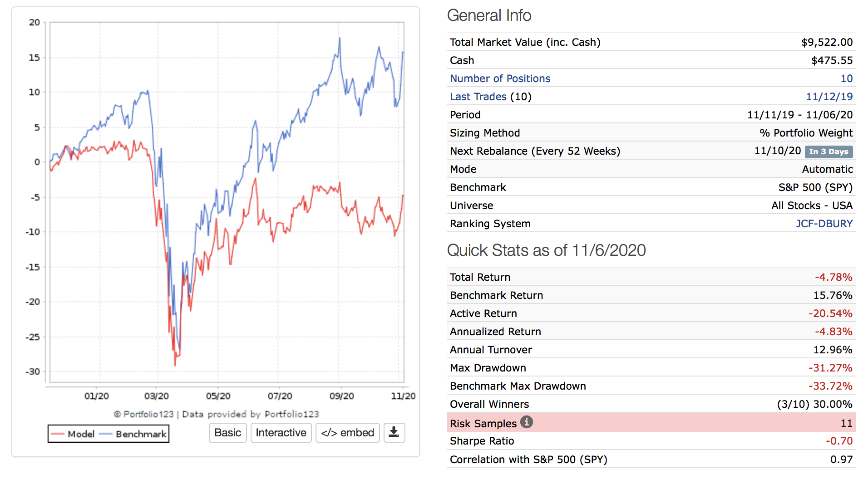Click the Next Rebalance date 11/10/20

[x=777, y=151]
